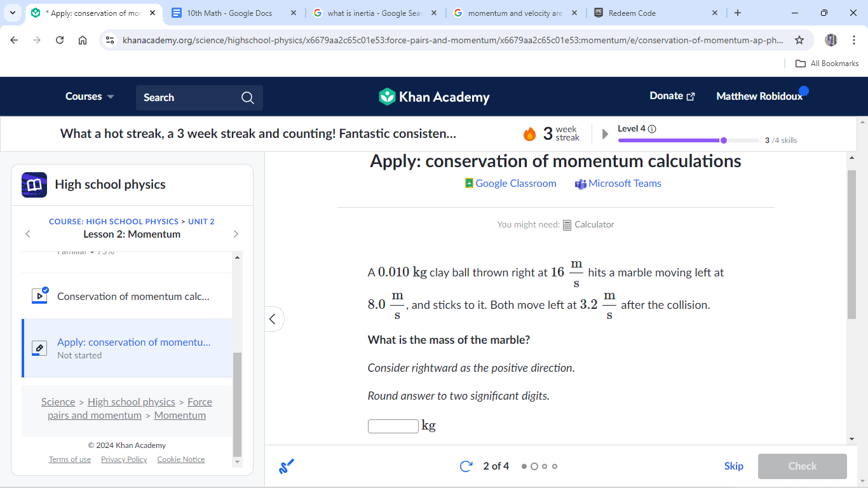Open the Courses dropdown
Image resolution: width=868 pixels, height=488 pixels.
90,97
